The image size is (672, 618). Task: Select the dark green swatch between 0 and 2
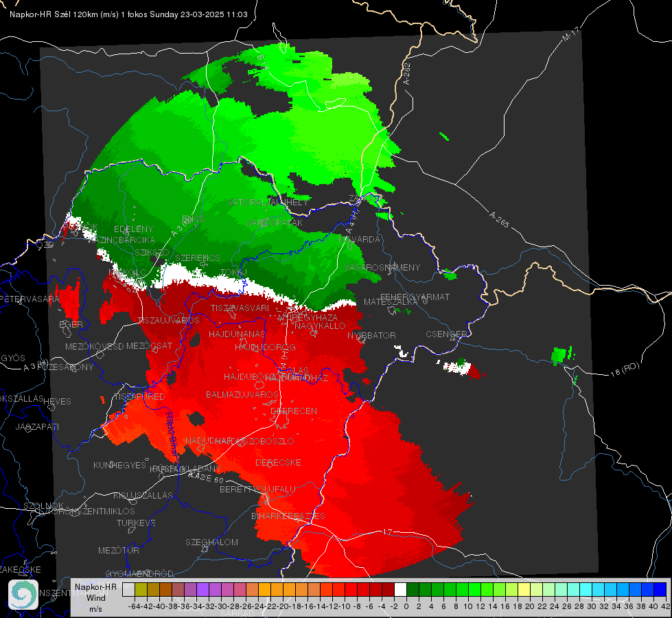point(413,589)
